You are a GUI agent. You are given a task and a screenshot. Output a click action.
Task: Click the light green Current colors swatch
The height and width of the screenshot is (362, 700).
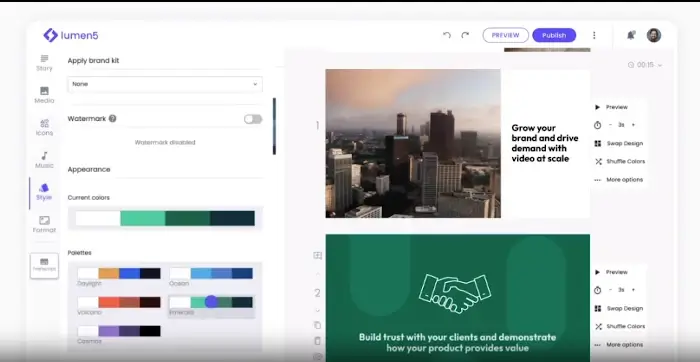pyautogui.click(x=143, y=218)
